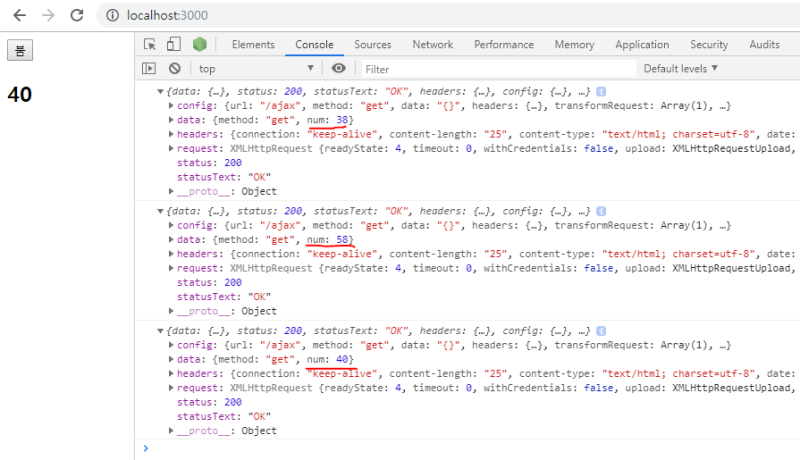The image size is (800, 460).
Task: Click the button above the number 40
Action: click(x=19, y=49)
